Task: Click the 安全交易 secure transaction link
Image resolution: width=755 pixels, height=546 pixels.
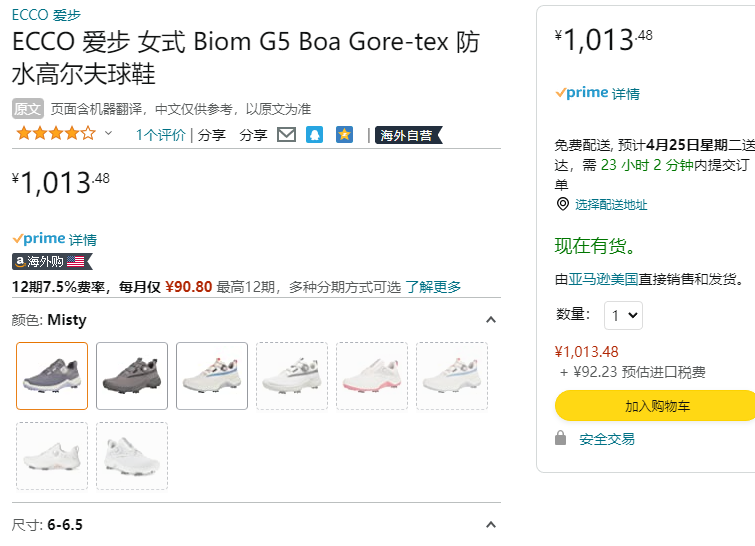Action: tap(607, 439)
